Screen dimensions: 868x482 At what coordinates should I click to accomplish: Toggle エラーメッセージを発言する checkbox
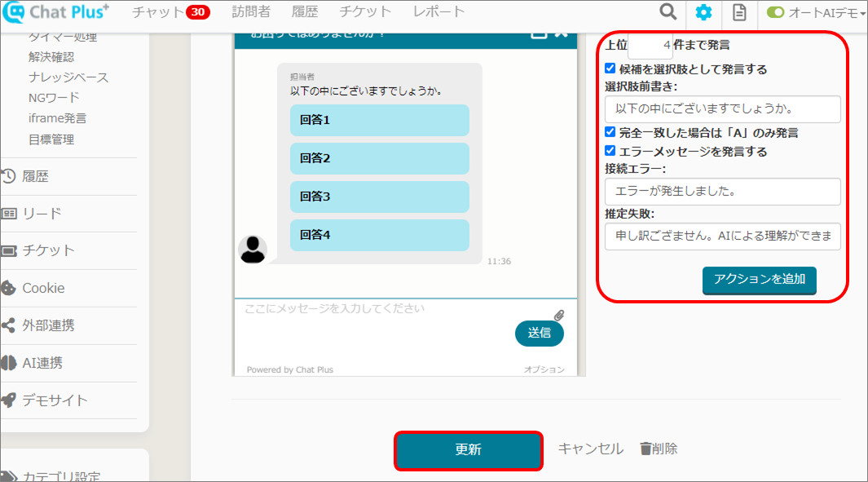coord(610,151)
